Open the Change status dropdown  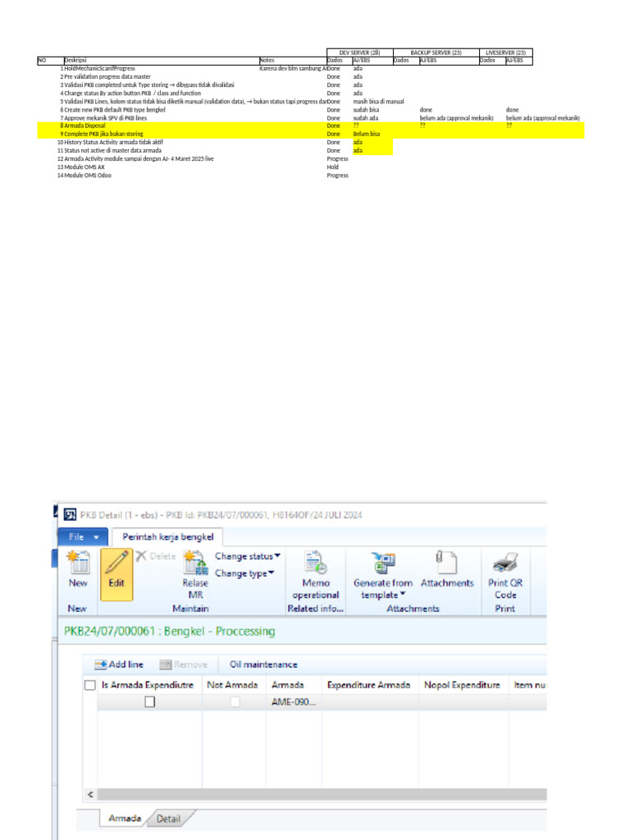pyautogui.click(x=248, y=556)
